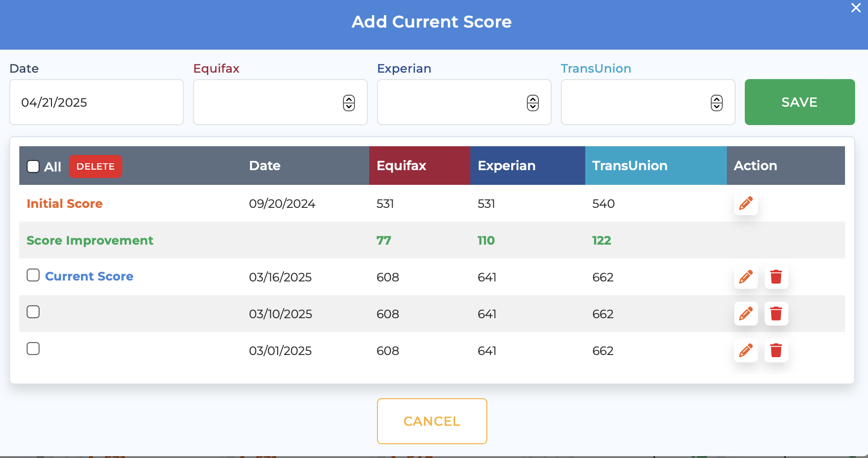Image resolution: width=868 pixels, height=458 pixels.
Task: Delete the 03/16/2025 score entry via trash icon
Action: coord(776,277)
